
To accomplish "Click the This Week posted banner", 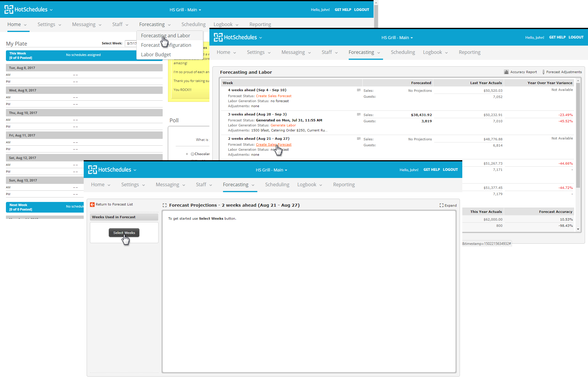I will (84, 56).
